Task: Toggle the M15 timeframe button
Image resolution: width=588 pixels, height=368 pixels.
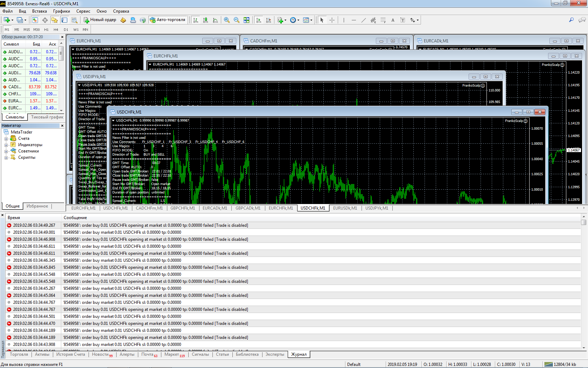Action: pos(27,30)
